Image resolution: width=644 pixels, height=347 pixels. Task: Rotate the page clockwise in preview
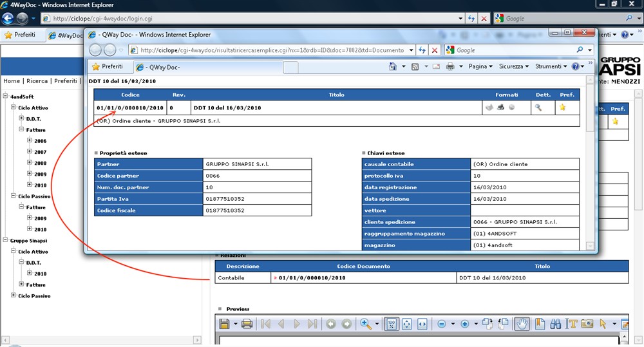(488, 324)
